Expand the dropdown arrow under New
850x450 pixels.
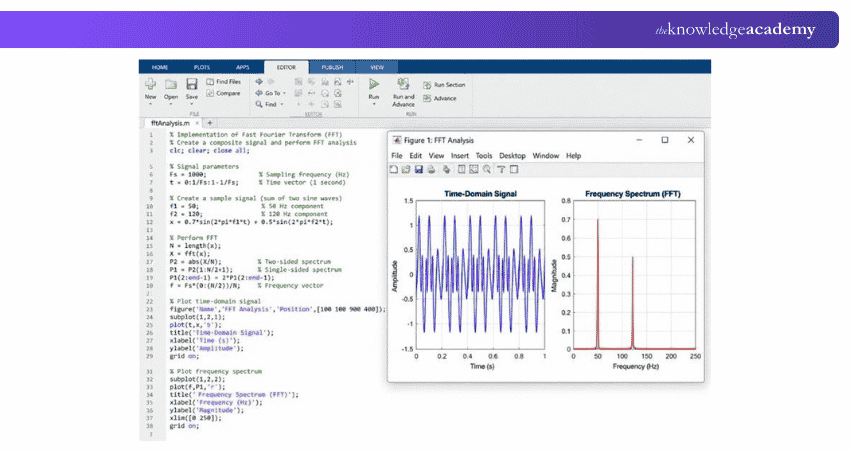tap(150, 104)
